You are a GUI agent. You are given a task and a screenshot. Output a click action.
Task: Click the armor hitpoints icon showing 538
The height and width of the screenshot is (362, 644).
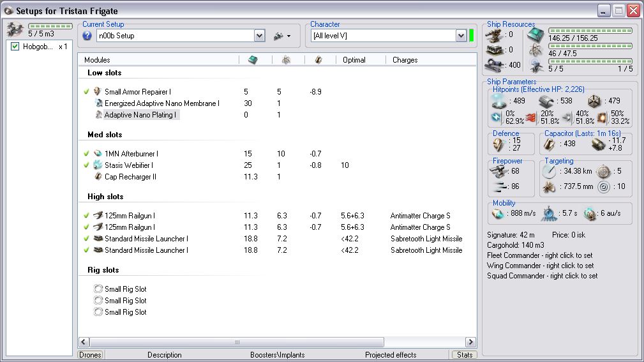tap(546, 101)
